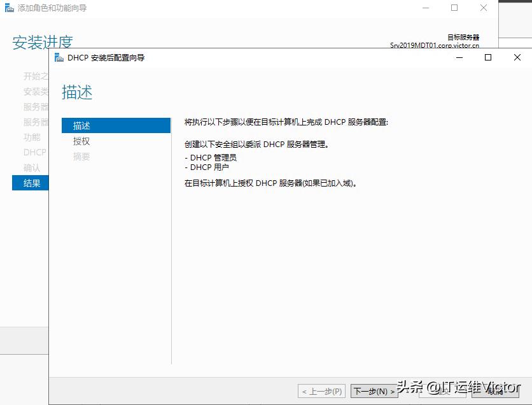Click the 开始之前 step at the top
The width and height of the screenshot is (532, 405).
pos(36,76)
